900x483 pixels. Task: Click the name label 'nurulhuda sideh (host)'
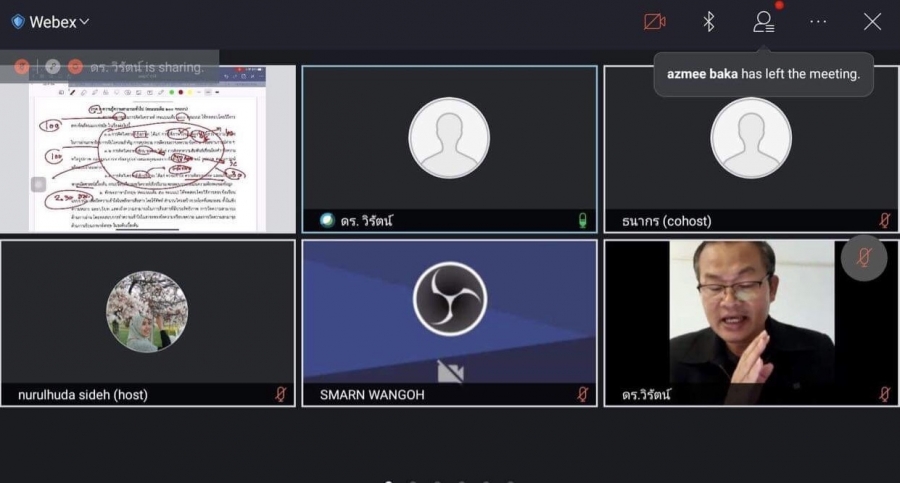point(83,395)
